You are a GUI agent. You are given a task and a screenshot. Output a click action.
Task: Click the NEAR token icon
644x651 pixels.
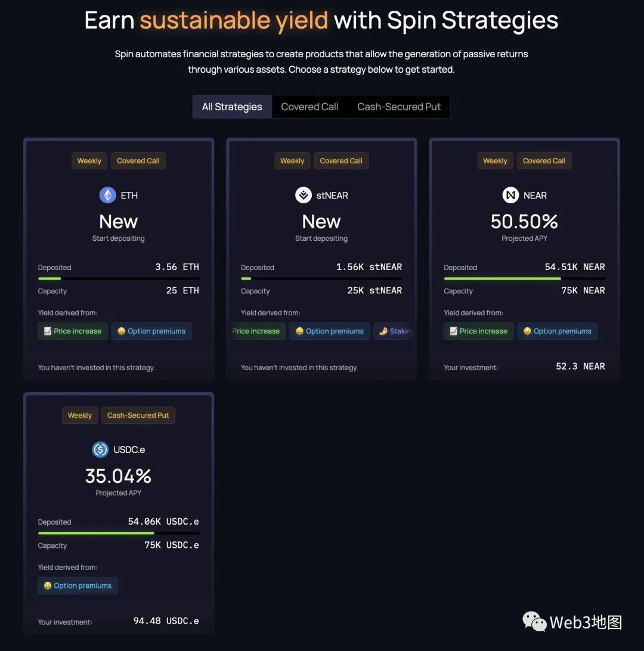[x=510, y=195]
